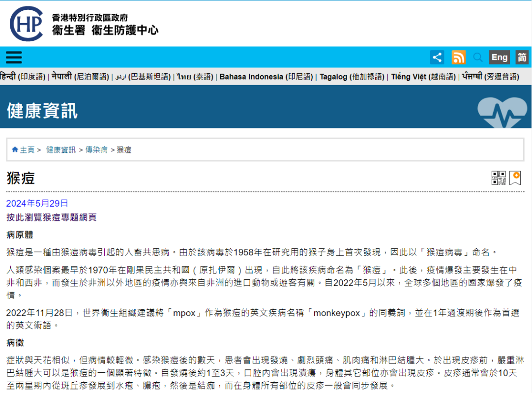Screen dimensions: 532x393
Task: Select Tagalog (他加祿語) language
Action: click(x=352, y=77)
